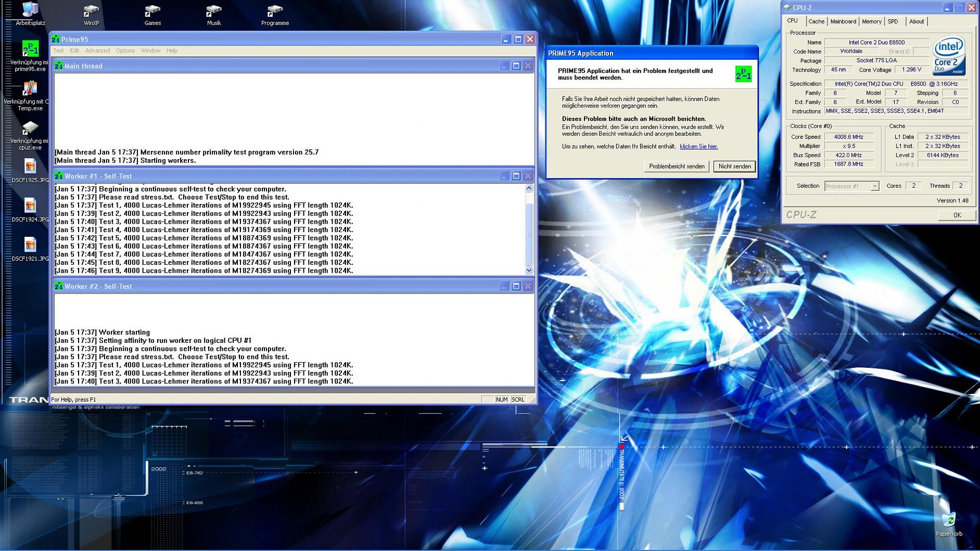Click the Worker #1 Self-Test window icon

point(59,176)
